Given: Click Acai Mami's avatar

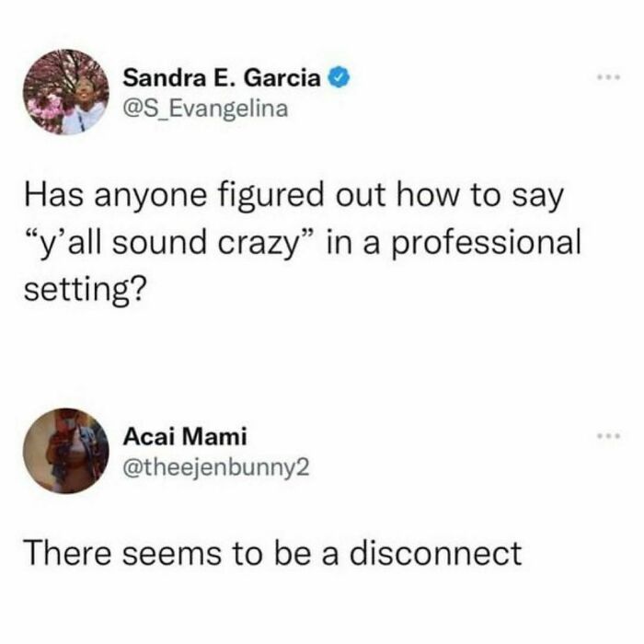Looking at the screenshot, I should (65, 451).
